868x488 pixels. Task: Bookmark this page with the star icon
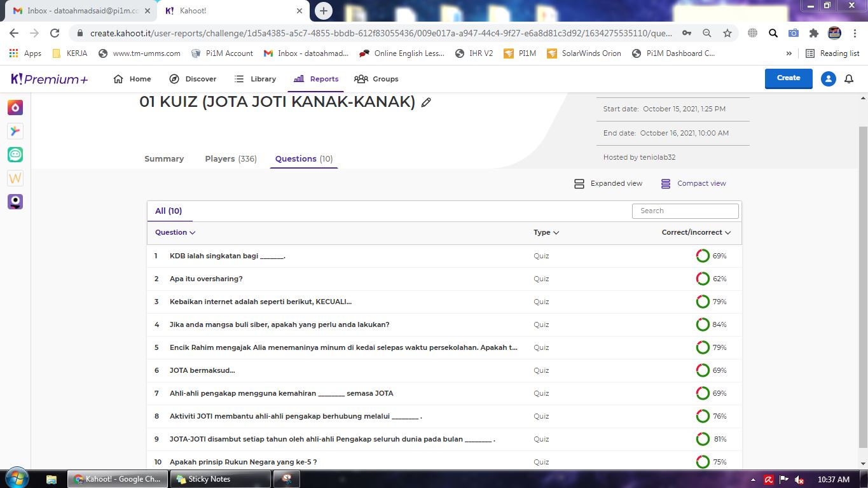point(727,33)
